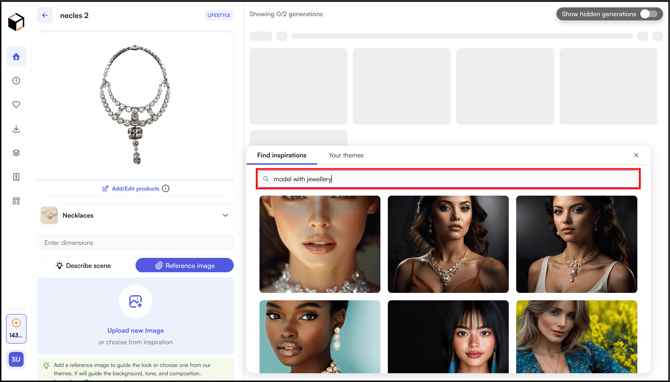This screenshot has width=670, height=382.
Task: Close the inspirations panel
Action: (636, 155)
